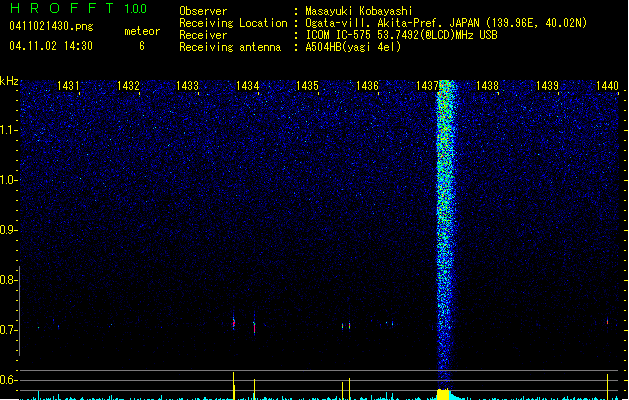Click the Receiver label
629x400 pixels.
(x=203, y=35)
